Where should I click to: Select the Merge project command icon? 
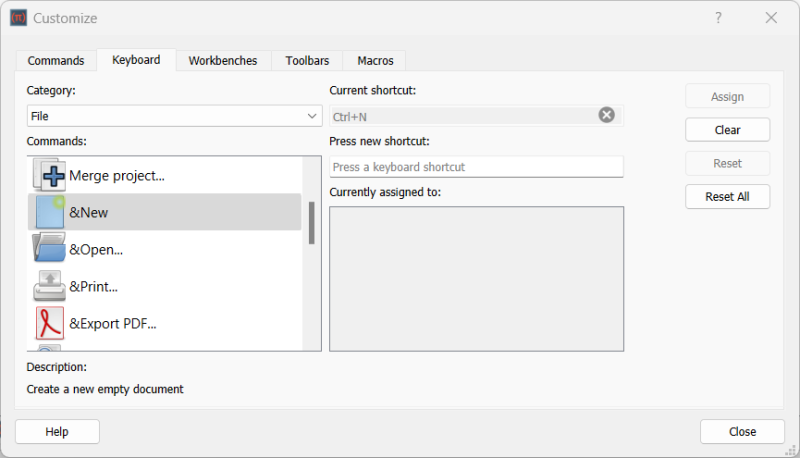(49, 175)
